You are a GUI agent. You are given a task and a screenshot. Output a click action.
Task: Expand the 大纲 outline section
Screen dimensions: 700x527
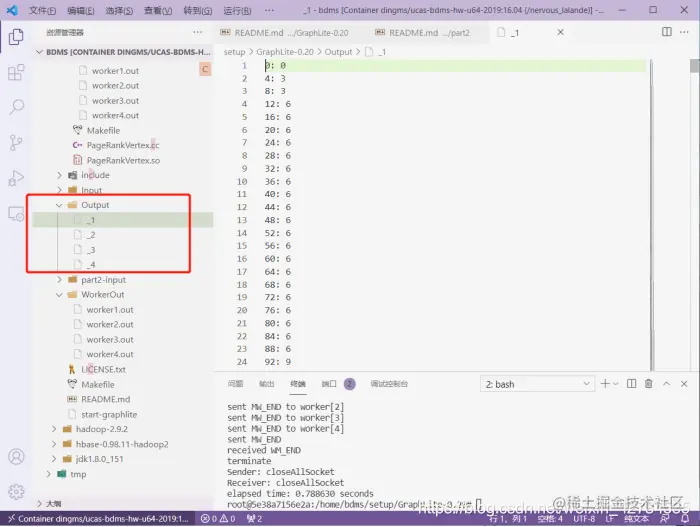point(39,503)
